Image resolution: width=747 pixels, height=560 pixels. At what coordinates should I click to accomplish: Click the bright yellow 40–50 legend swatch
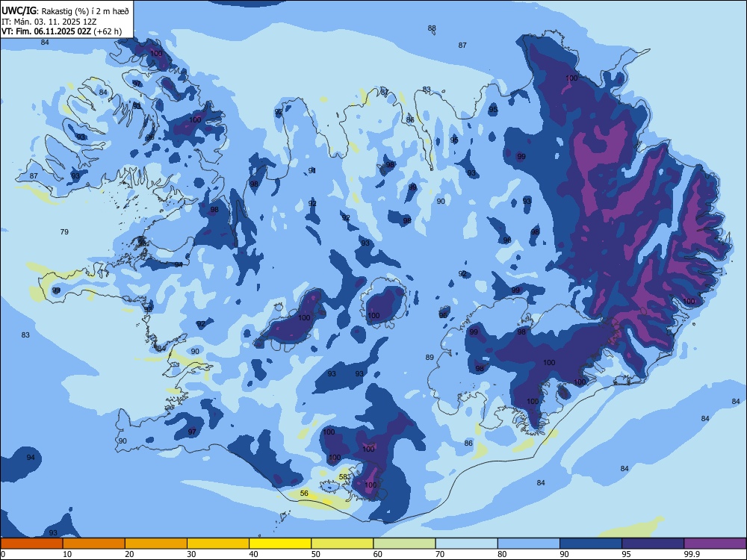pyautogui.click(x=280, y=544)
